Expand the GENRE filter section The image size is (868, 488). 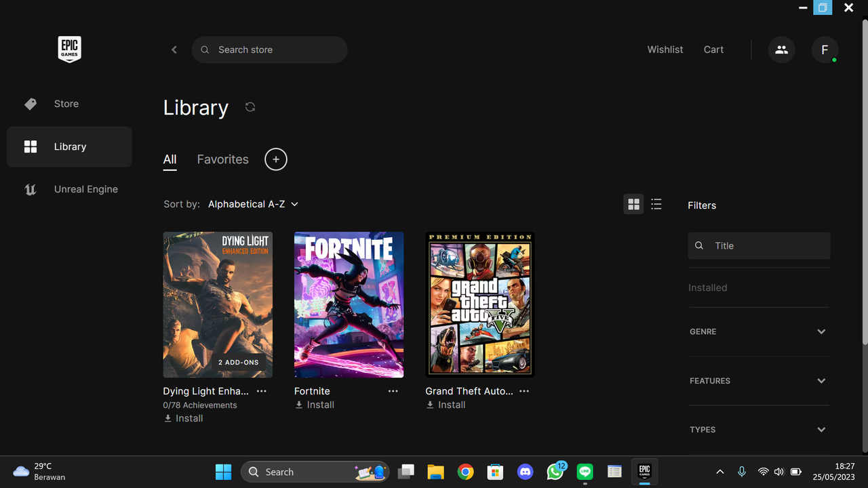pos(759,331)
